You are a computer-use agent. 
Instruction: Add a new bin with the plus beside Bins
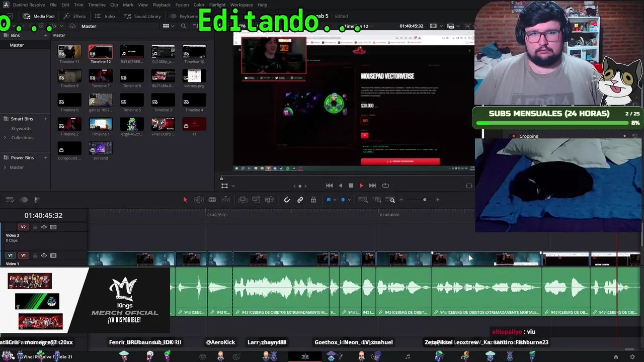point(45,35)
